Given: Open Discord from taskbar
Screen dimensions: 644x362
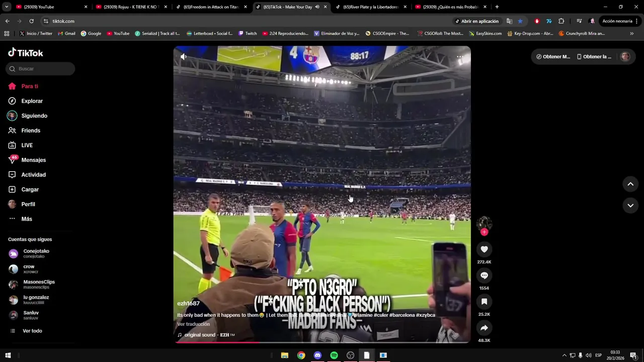Looking at the screenshot, I should click(317, 355).
